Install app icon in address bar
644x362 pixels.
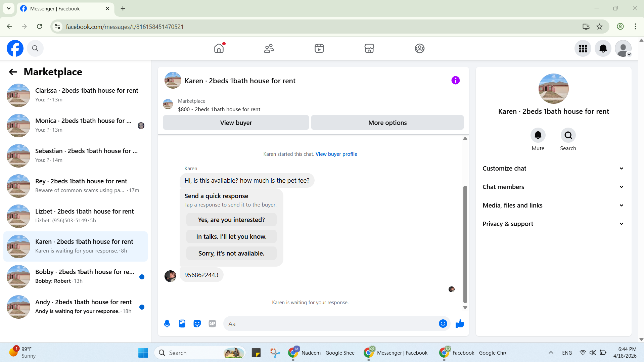pyautogui.click(x=586, y=27)
